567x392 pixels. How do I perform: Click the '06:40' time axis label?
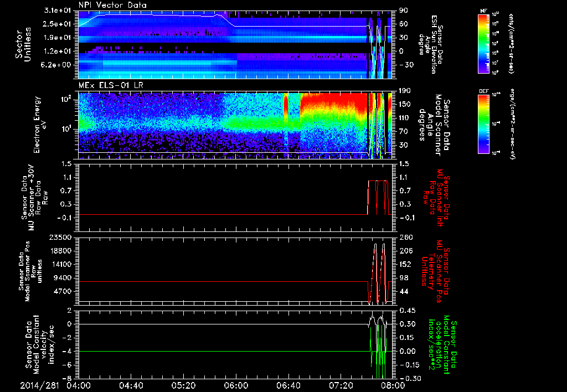pos(288,385)
